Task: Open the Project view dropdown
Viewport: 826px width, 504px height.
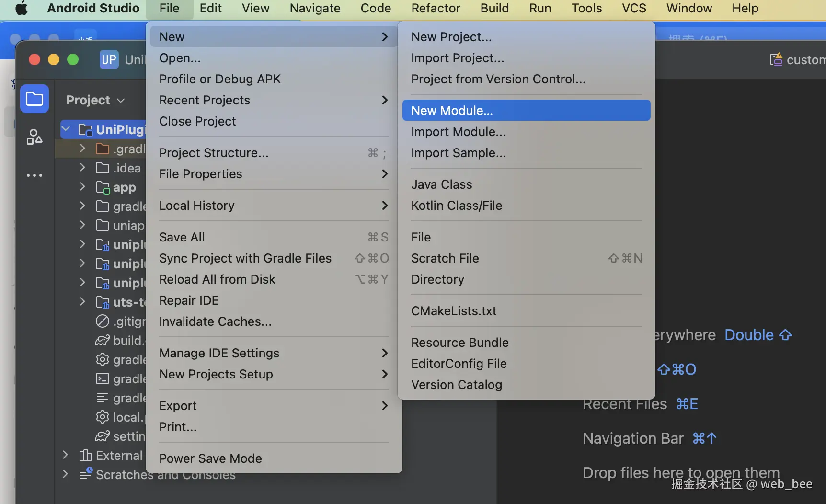Action: click(x=96, y=100)
